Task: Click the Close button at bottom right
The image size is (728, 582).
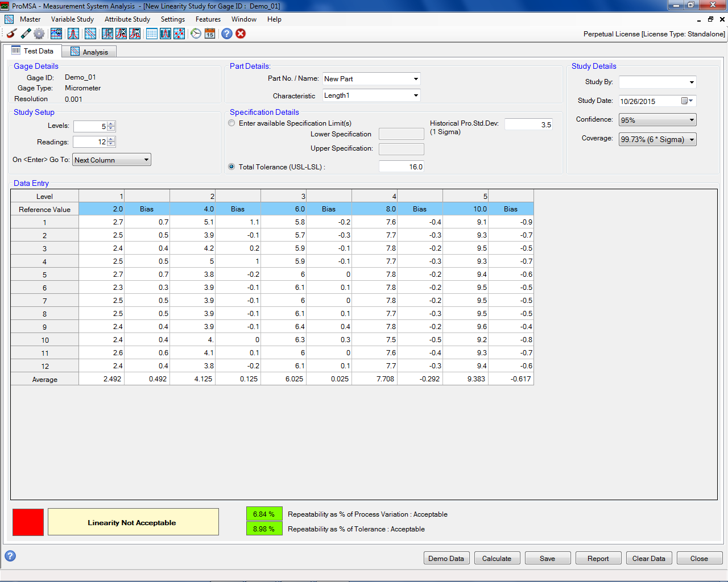Action: tap(700, 558)
